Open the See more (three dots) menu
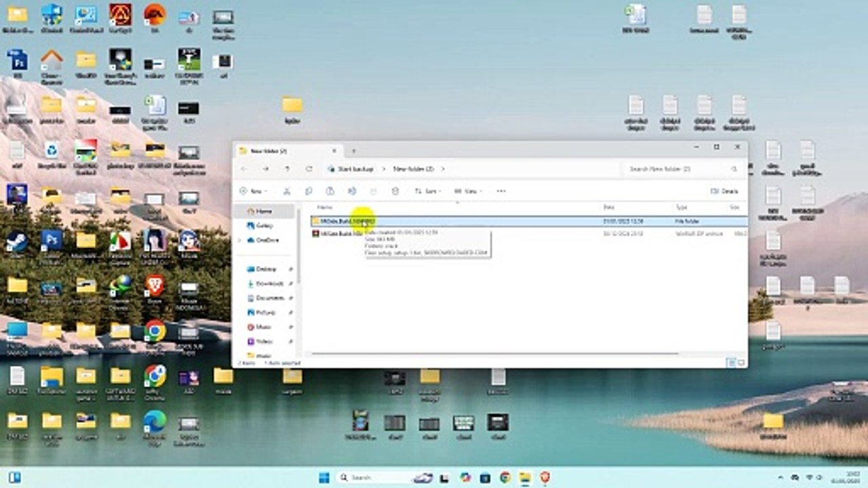This screenshot has width=868, height=488. (x=501, y=191)
